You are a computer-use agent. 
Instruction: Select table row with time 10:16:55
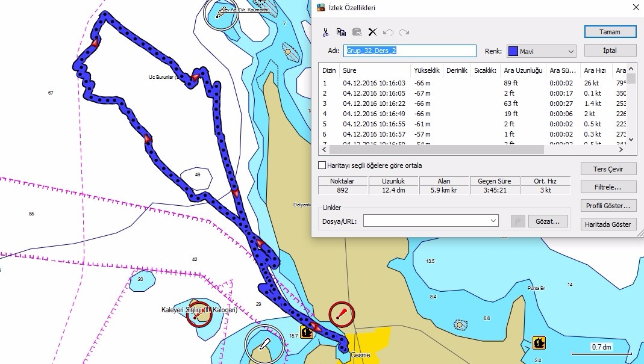coord(473,124)
